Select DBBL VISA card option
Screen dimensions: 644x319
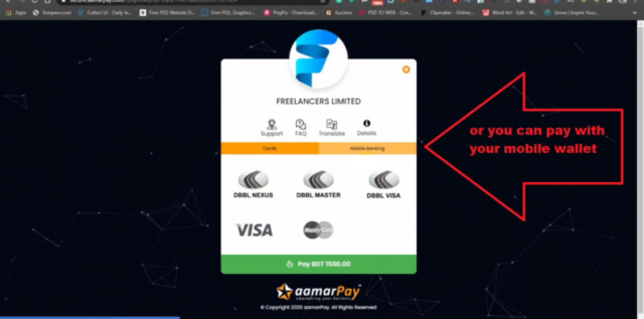point(383,185)
